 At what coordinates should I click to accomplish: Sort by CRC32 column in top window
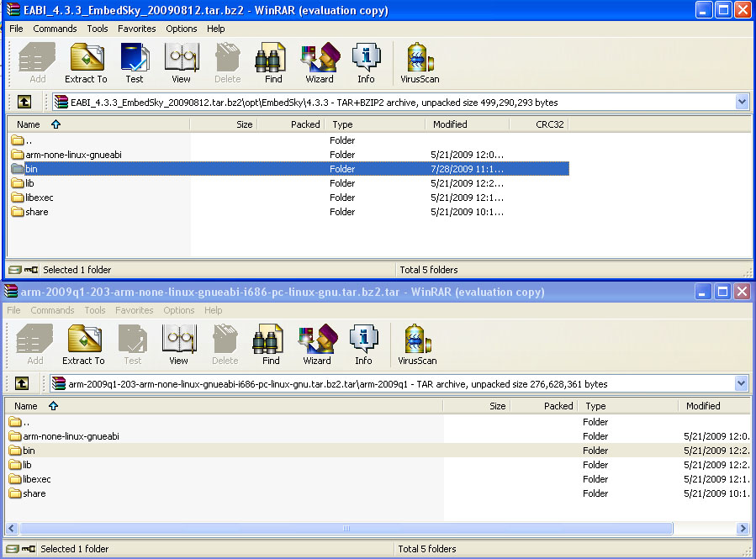(x=539, y=124)
